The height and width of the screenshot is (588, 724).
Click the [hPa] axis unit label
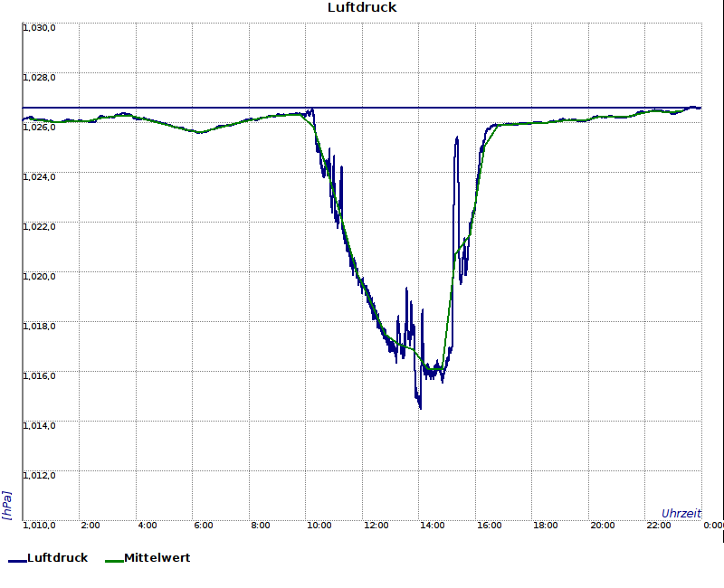(6, 506)
